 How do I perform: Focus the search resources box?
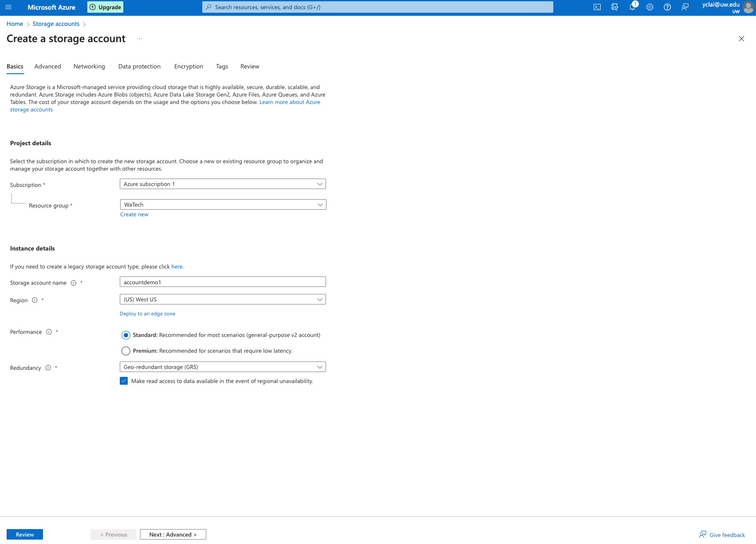(378, 7)
